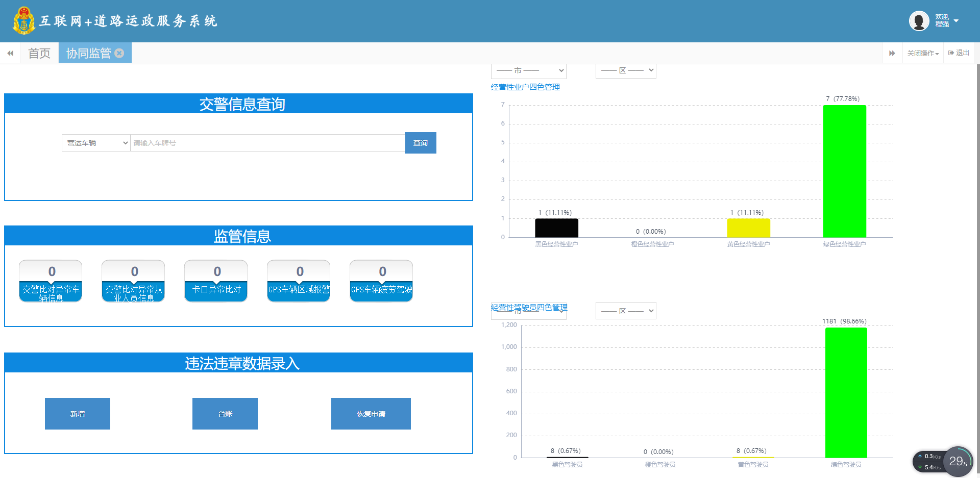Screen dimensions: 980x478
Task: Open the 交警比对异常车辆信息 counter tile
Action: (51, 281)
